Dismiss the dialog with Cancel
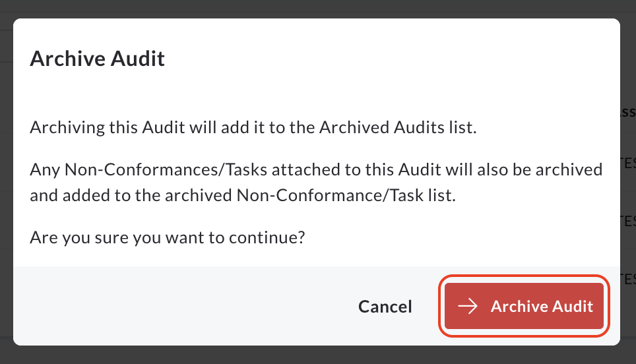636x364 pixels. click(x=385, y=307)
